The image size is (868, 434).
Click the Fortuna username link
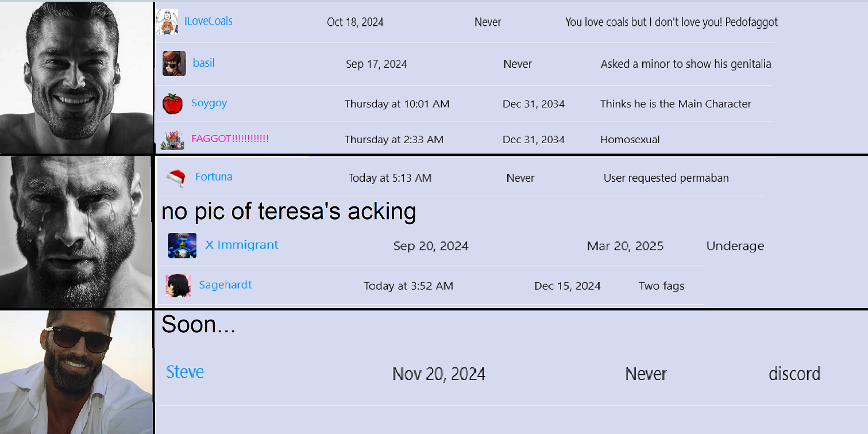214,176
